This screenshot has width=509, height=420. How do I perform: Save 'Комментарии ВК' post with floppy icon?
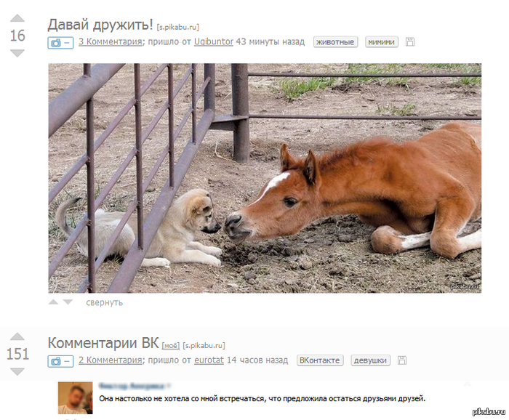coord(402,360)
